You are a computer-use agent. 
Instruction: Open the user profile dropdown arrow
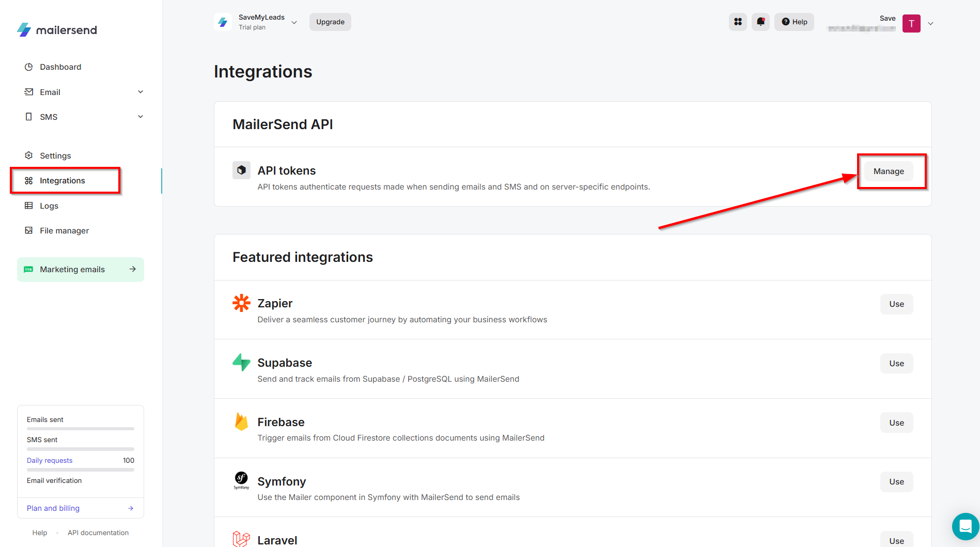(930, 23)
